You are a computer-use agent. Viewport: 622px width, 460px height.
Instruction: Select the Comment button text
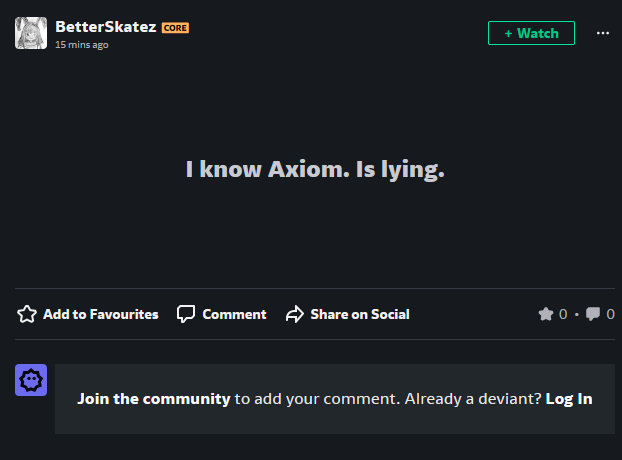[x=234, y=314]
